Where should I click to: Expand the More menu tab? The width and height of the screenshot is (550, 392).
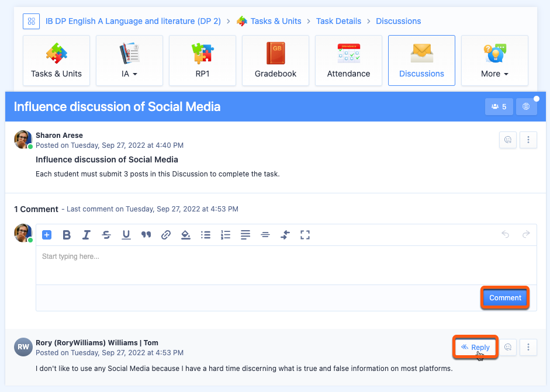pos(494,60)
